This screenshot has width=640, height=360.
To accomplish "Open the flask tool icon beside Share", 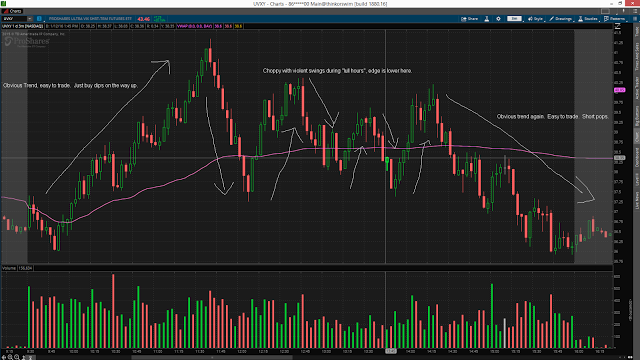I will [487, 19].
